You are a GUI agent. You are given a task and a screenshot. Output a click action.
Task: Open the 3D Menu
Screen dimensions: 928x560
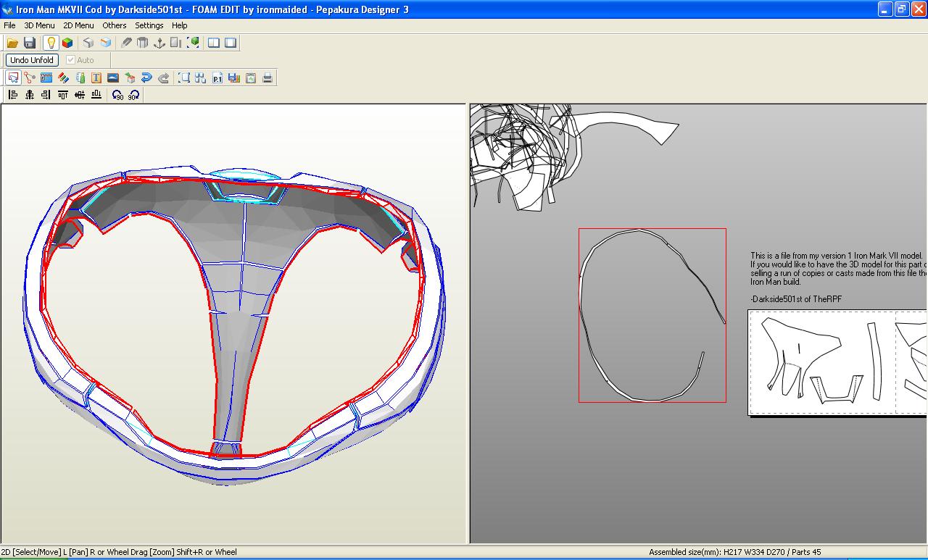[39, 25]
